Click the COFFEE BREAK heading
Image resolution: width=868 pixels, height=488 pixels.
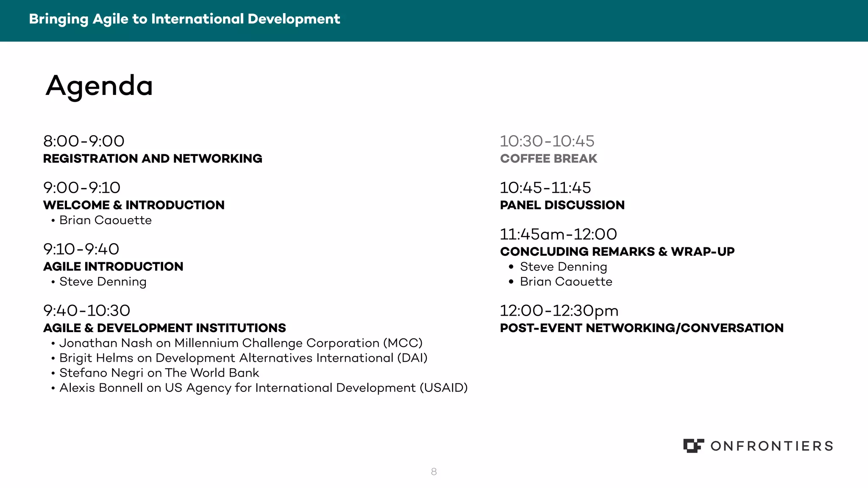click(x=548, y=158)
